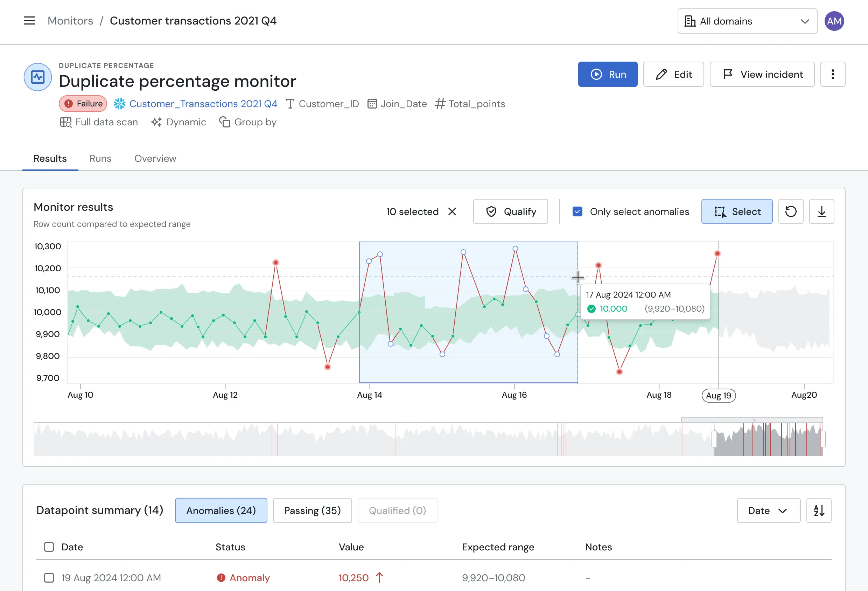The height and width of the screenshot is (591, 868).
Task: Click the Notes column header
Action: [x=598, y=547]
